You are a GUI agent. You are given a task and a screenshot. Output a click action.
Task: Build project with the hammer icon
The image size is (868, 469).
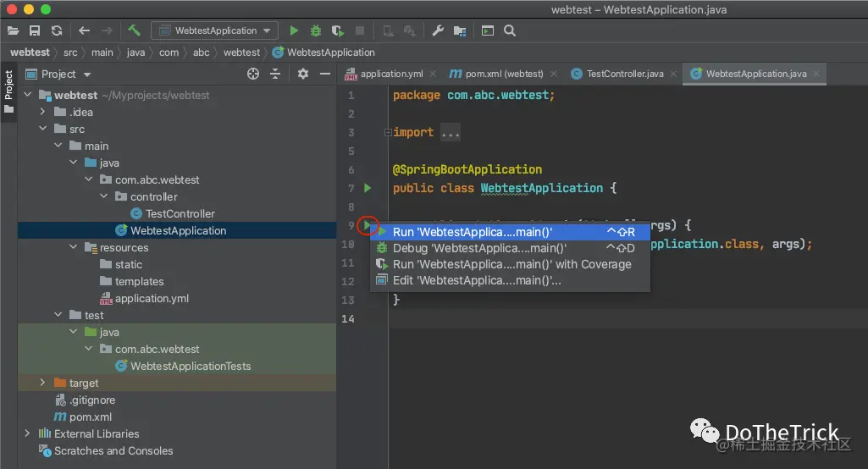tap(134, 30)
